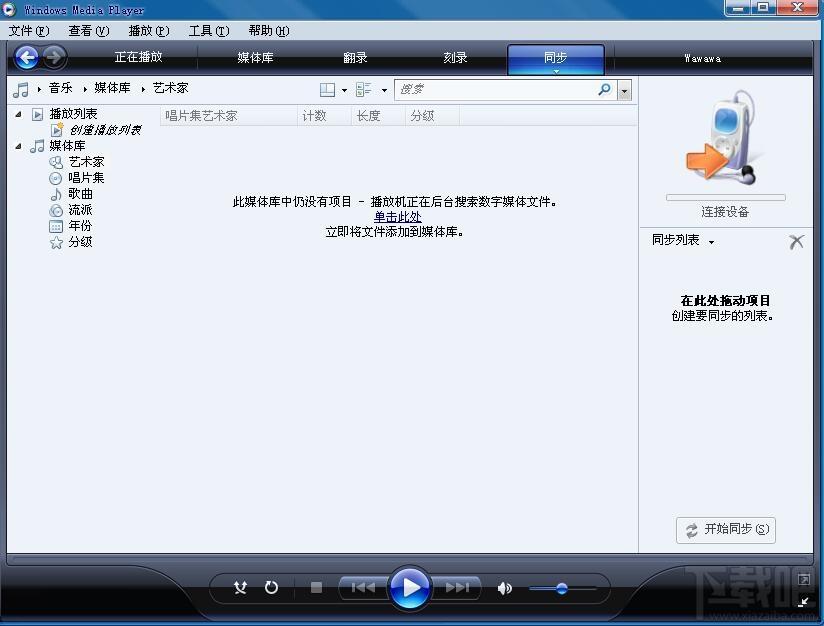824x626 pixels.
Task: Open the 翻录 tab
Action: point(355,58)
